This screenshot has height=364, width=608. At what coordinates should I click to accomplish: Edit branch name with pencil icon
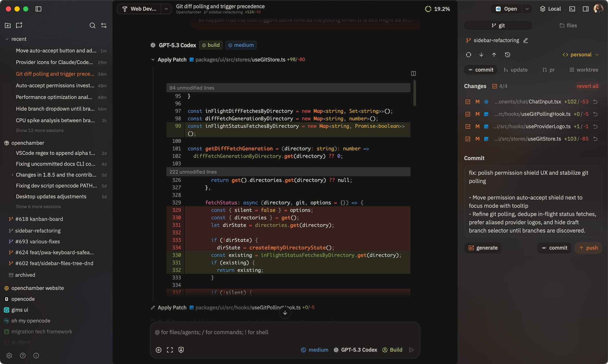click(526, 40)
